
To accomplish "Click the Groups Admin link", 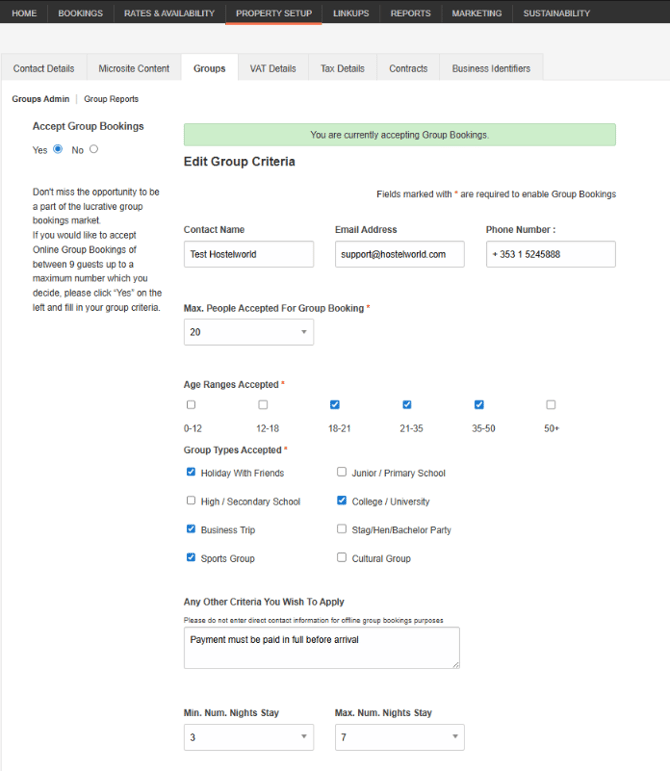I will [x=41, y=99].
